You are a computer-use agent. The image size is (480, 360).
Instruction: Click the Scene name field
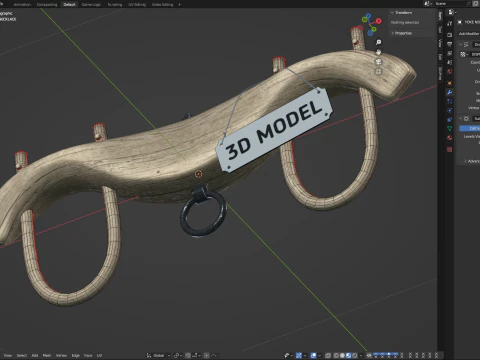[x=451, y=4]
